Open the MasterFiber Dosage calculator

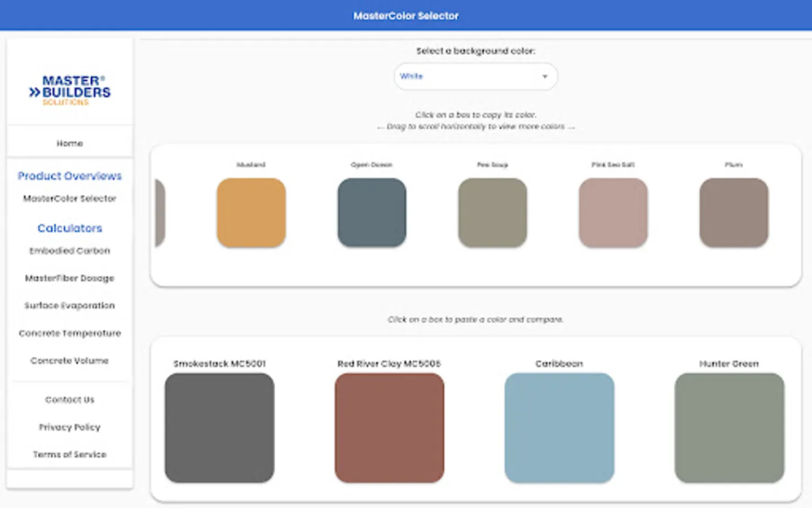(70, 278)
